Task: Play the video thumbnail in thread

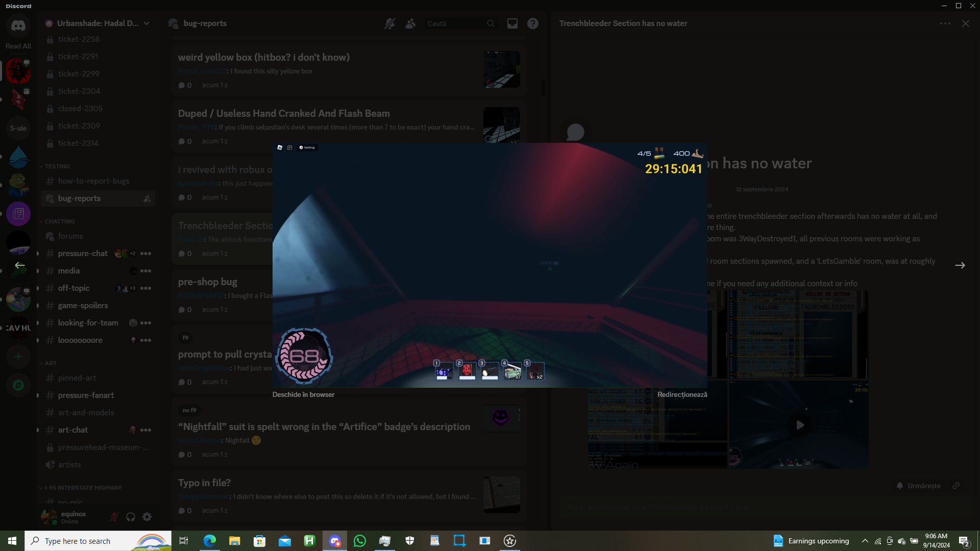Action: [x=799, y=425]
